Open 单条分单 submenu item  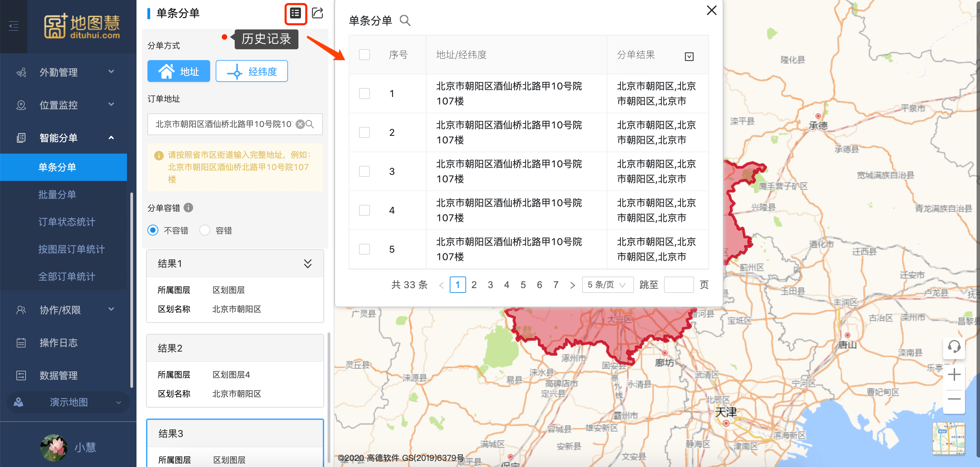(x=63, y=167)
